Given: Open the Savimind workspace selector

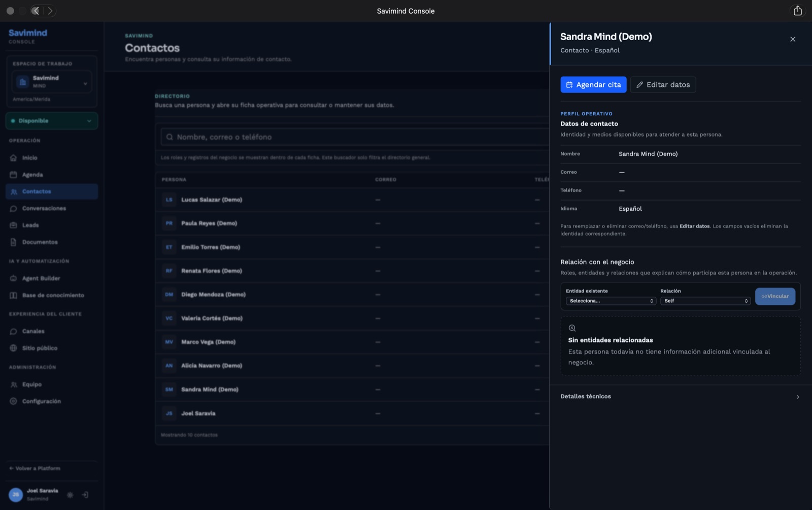Looking at the screenshot, I should coord(52,82).
